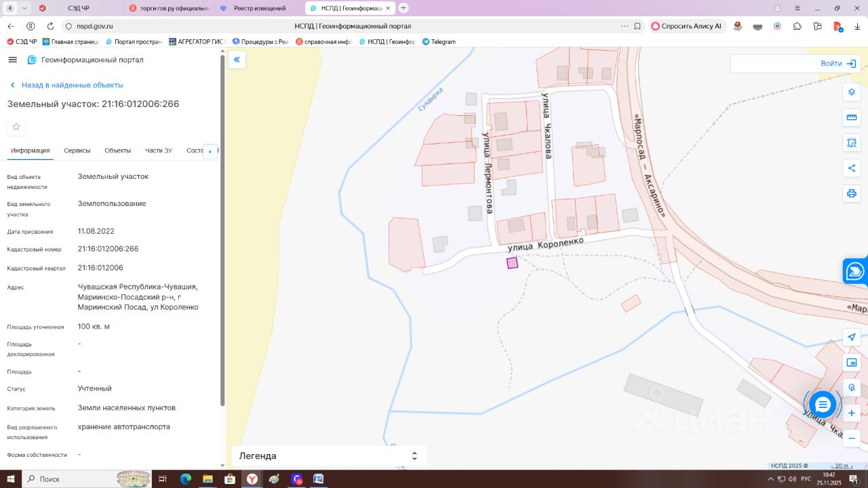Click the taskbar clock showing 10:42
The height and width of the screenshot is (488, 868).
[x=829, y=479]
